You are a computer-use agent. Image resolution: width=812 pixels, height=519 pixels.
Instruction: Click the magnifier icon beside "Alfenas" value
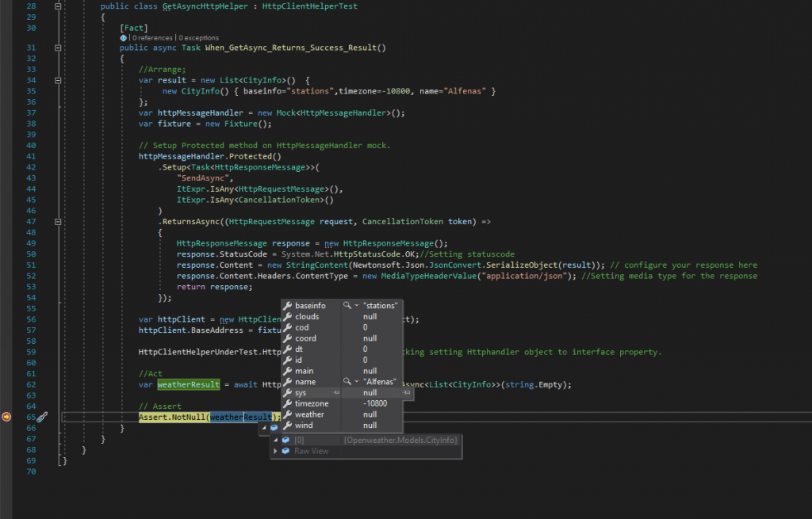(346, 381)
